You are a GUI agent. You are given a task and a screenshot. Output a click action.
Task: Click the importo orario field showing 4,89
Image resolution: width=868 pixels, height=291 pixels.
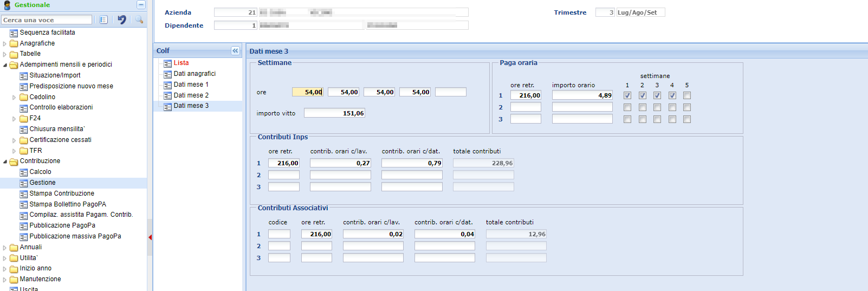pyautogui.click(x=582, y=95)
